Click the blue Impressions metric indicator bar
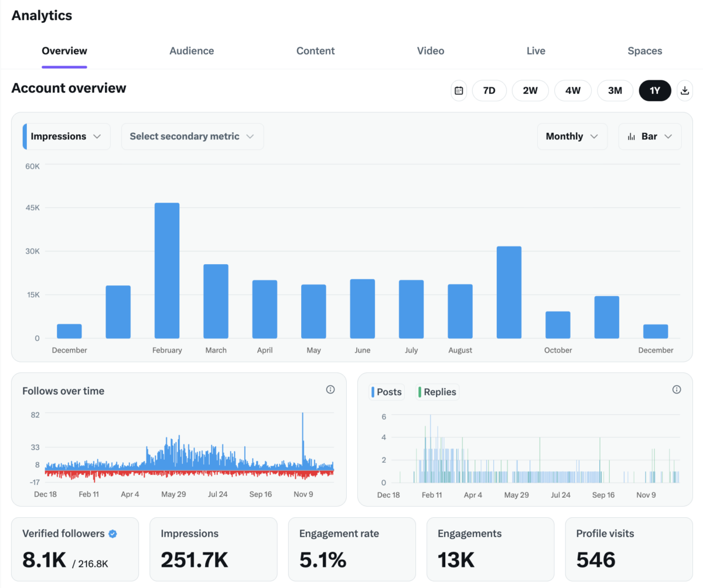This screenshot has width=703, height=588. [x=24, y=136]
